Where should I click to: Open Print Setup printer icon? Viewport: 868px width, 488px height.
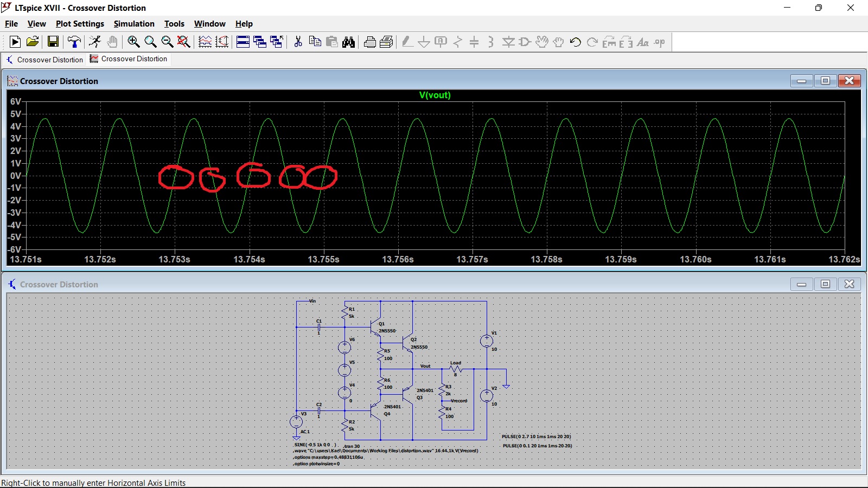point(369,42)
